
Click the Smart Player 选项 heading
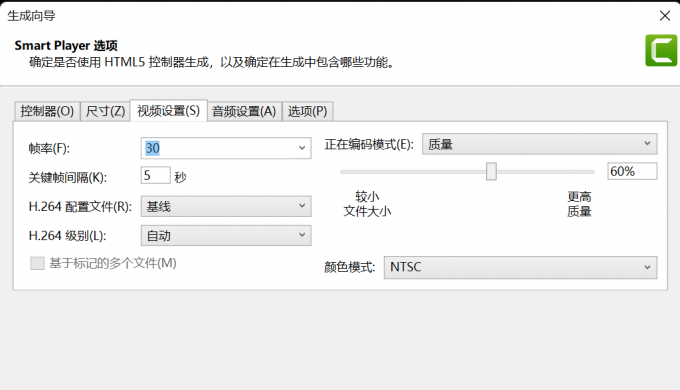tap(66, 46)
